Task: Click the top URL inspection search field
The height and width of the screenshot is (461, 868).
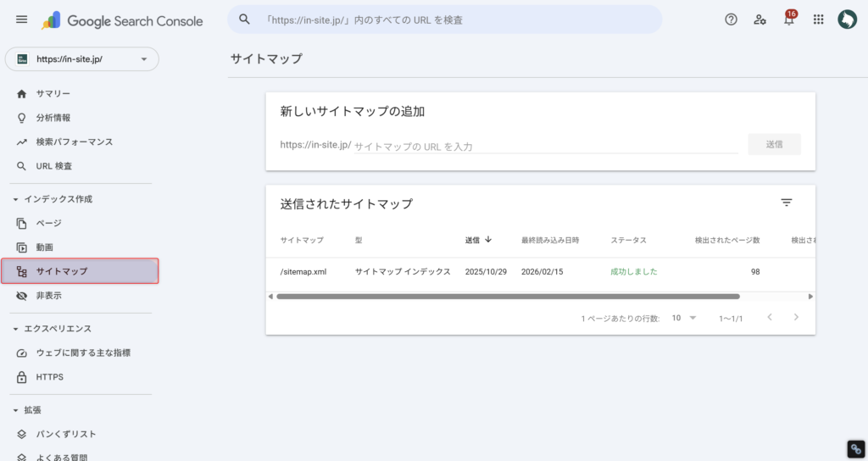Action: (x=444, y=20)
